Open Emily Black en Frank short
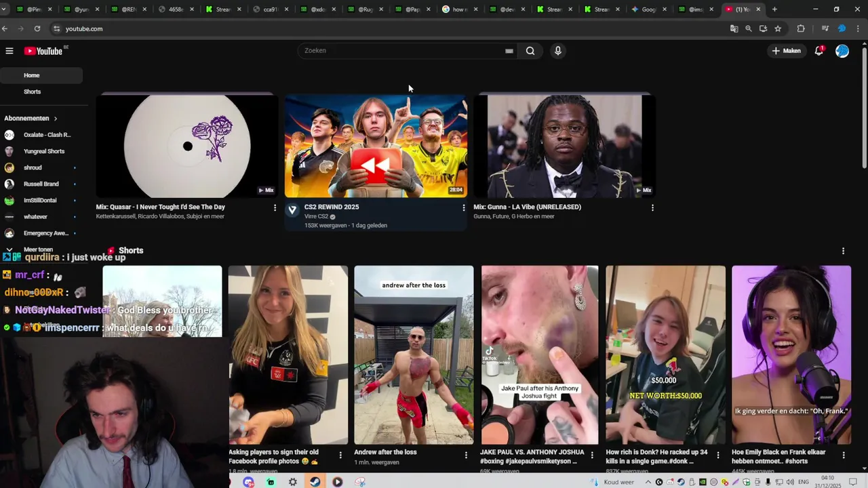This screenshot has width=868, height=488. (791, 354)
